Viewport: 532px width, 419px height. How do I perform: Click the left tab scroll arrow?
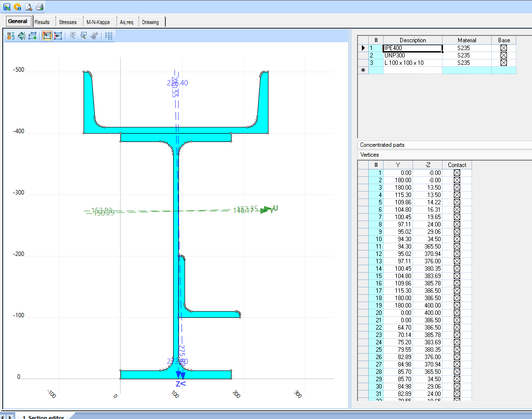pos(3,417)
